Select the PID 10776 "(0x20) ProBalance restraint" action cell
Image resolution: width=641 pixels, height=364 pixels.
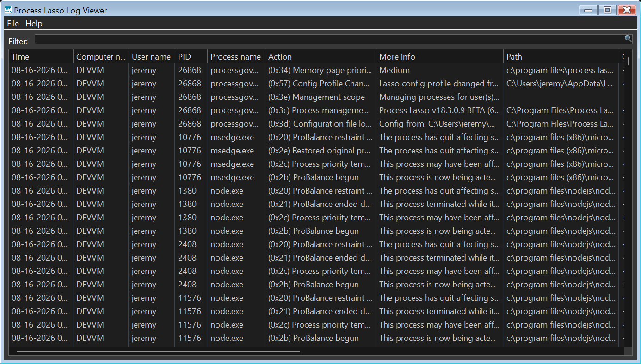click(x=320, y=137)
